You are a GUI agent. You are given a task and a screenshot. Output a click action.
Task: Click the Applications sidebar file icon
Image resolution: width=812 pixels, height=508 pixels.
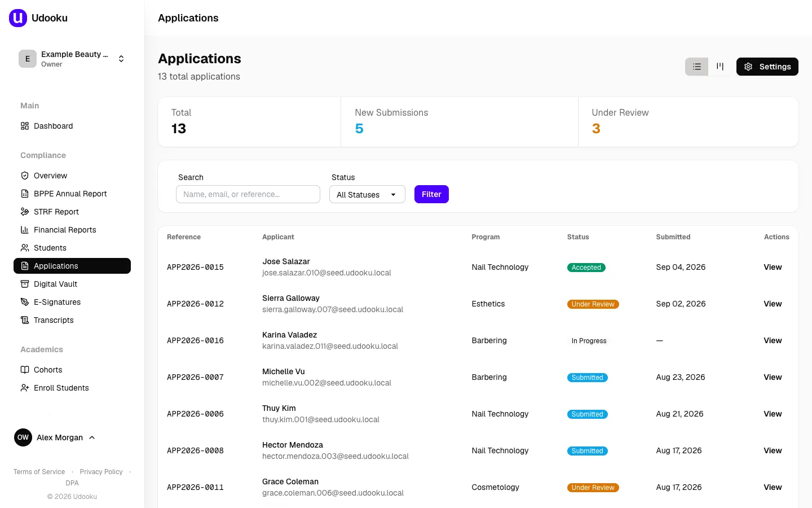pyautogui.click(x=25, y=266)
